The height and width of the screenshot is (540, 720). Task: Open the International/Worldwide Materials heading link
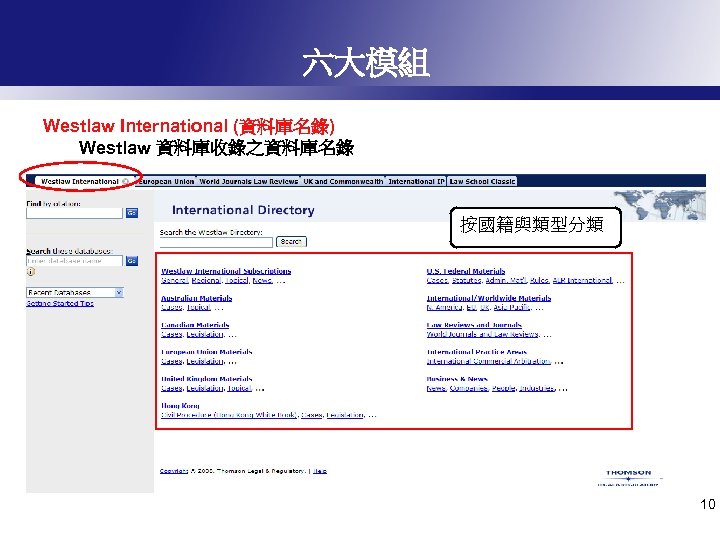coord(489,298)
